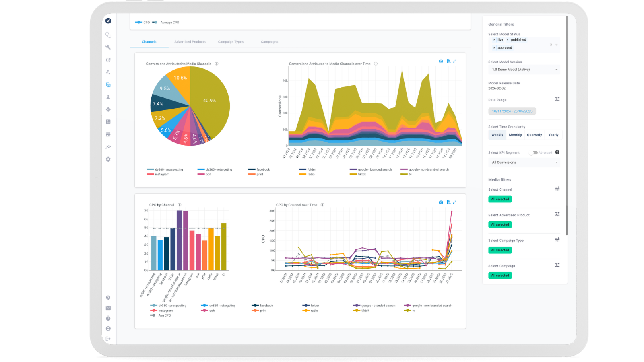Open the scatter dots sidebar icon

coord(108,72)
